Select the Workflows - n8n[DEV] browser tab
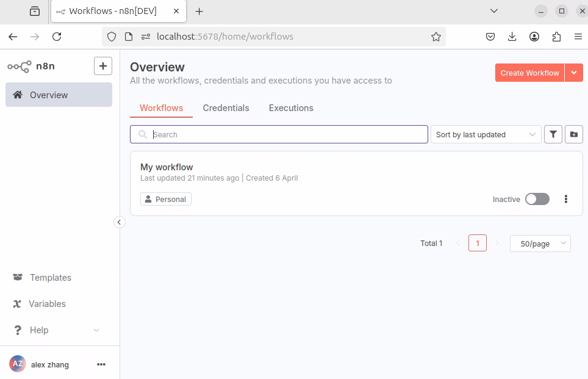 point(118,11)
